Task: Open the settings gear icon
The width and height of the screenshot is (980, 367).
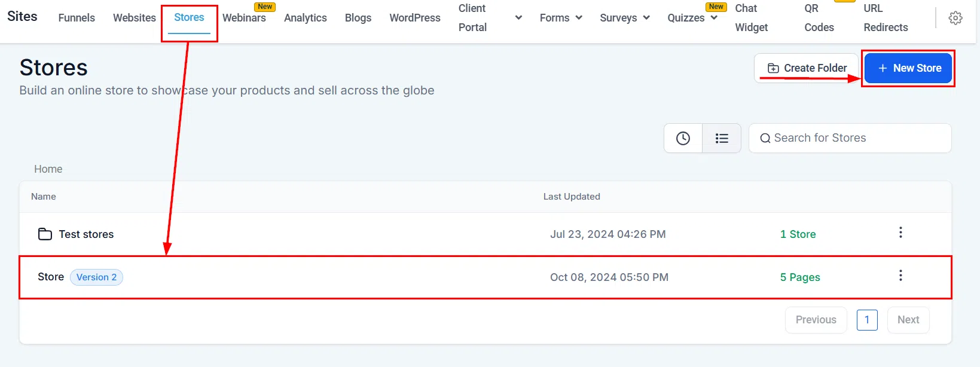Action: click(x=955, y=18)
